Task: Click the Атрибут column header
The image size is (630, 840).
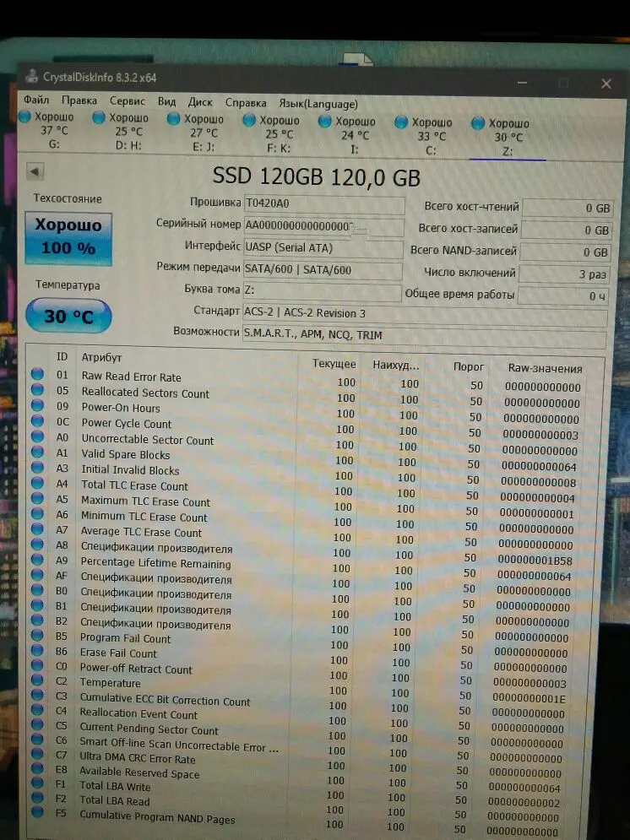Action: [102, 357]
